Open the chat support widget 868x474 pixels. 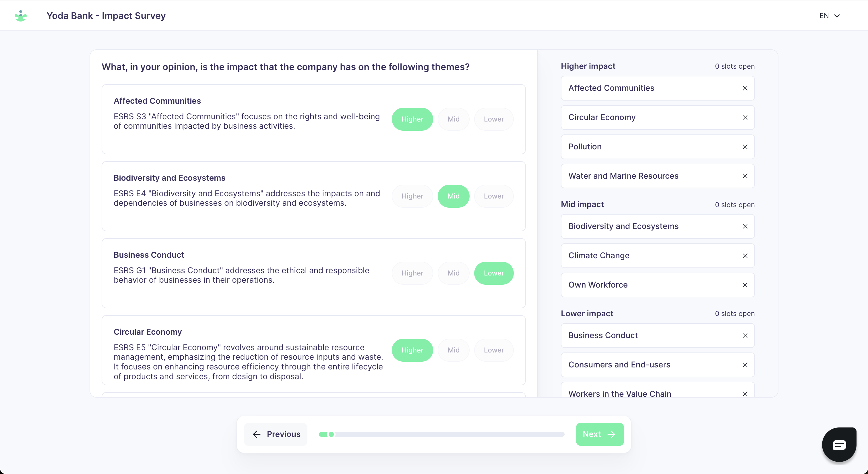coord(839,445)
